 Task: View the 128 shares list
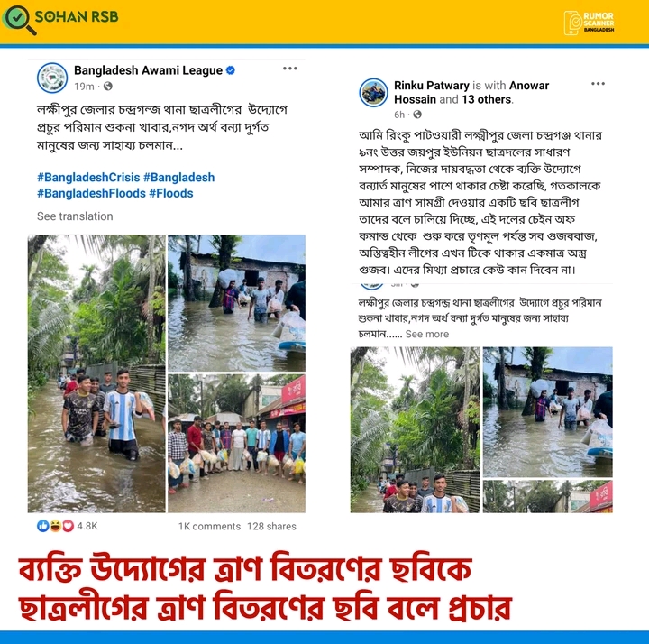coord(271,527)
